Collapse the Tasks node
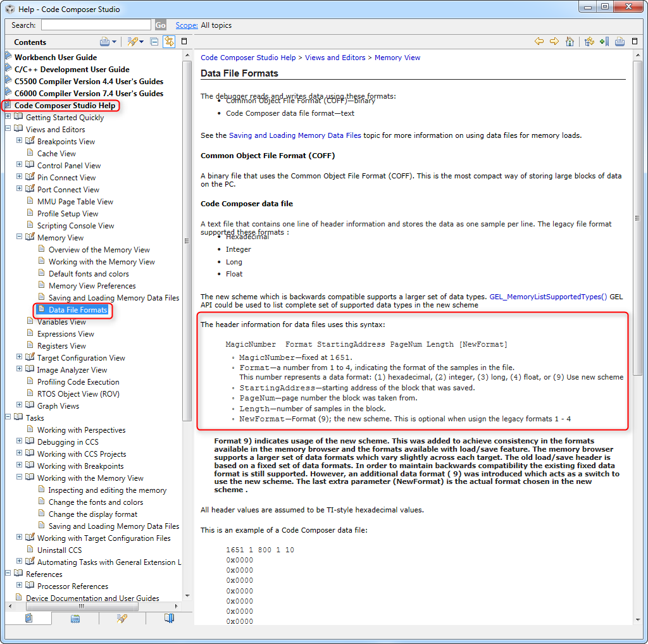This screenshot has height=644, width=648. 8,418
